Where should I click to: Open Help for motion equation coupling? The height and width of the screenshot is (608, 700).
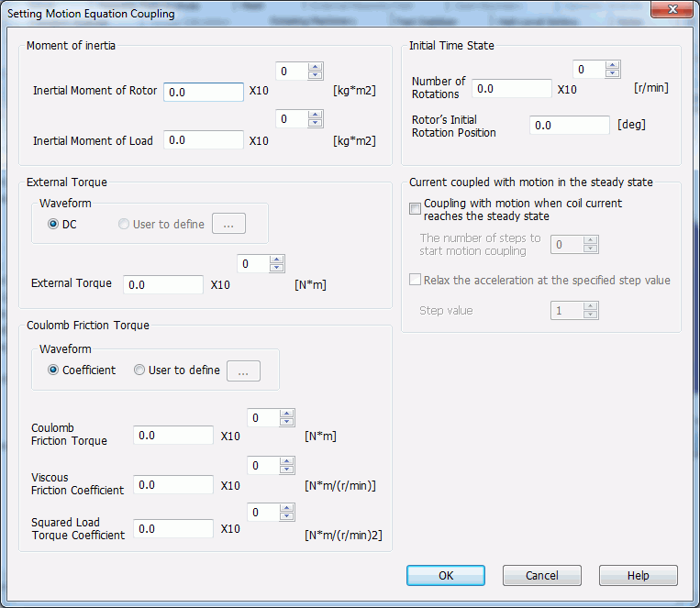(638, 575)
